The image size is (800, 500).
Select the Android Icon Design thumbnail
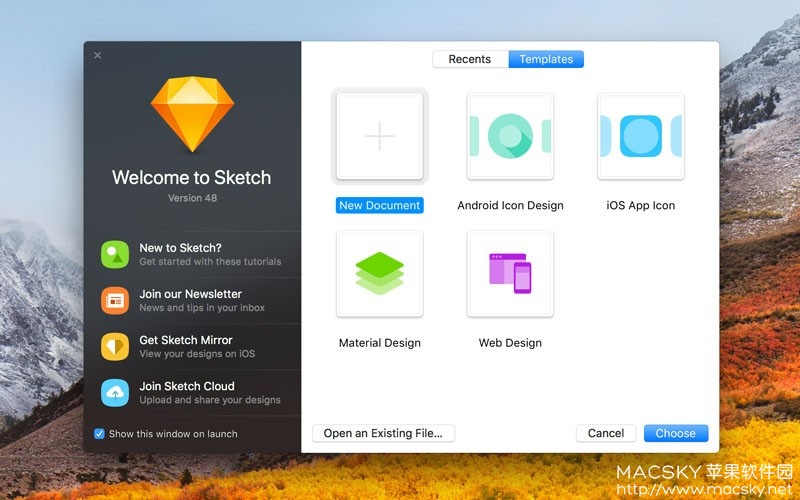click(x=510, y=136)
